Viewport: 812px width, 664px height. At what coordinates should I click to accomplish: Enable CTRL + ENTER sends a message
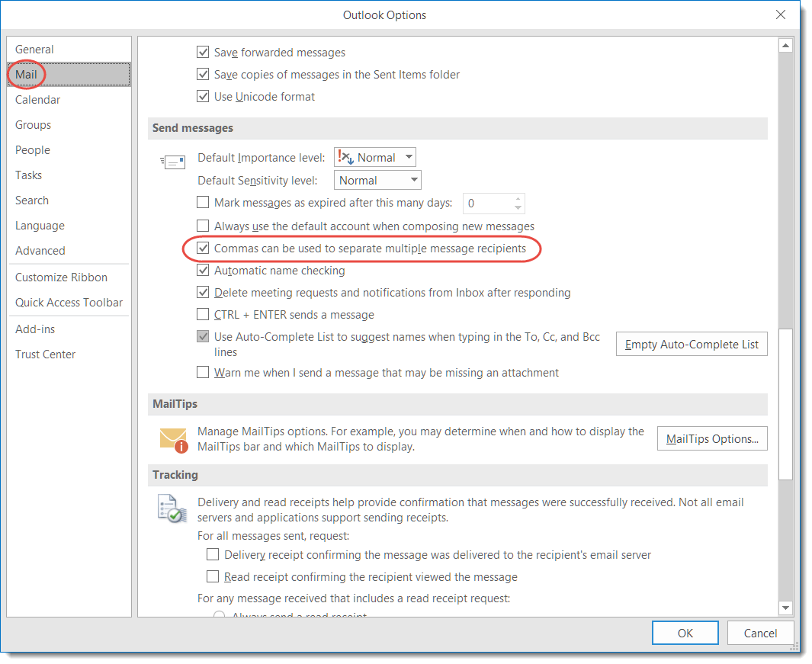[x=203, y=314]
